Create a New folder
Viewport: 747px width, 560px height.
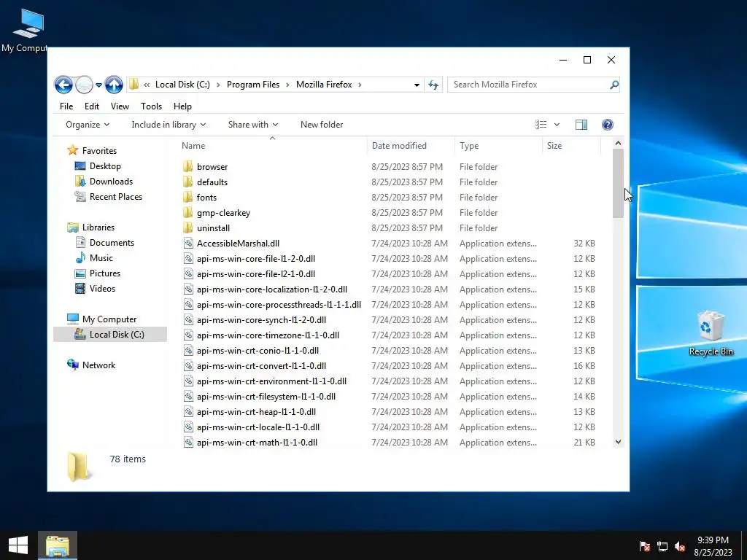pos(322,125)
